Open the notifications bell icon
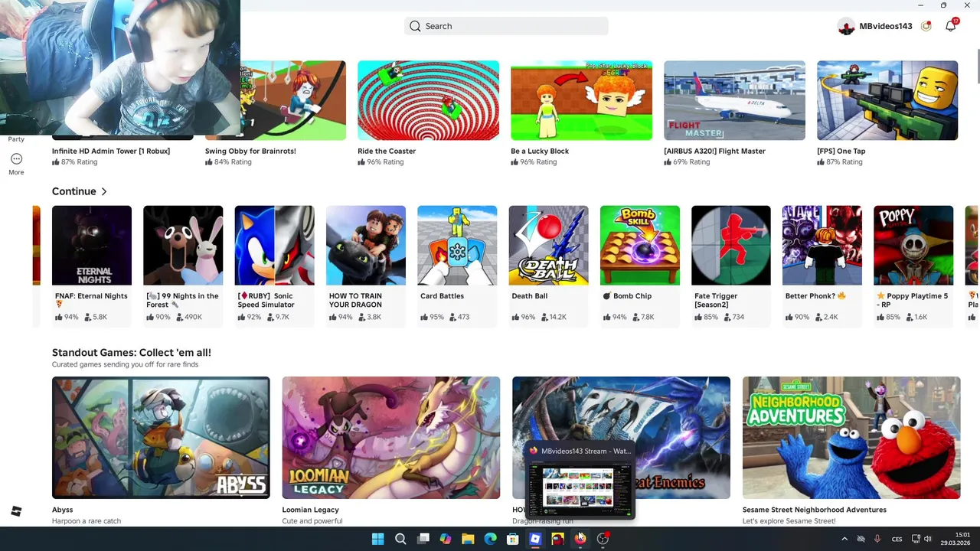This screenshot has width=980, height=551. [x=950, y=26]
